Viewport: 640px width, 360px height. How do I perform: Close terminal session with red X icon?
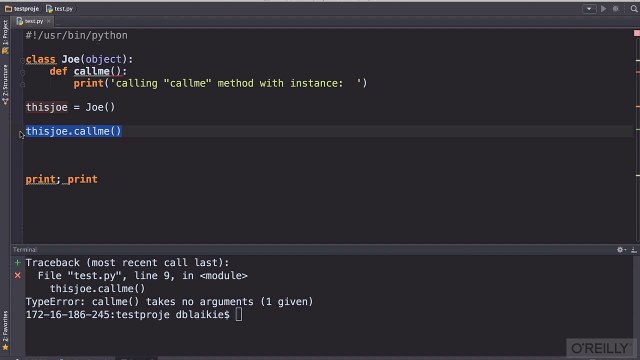click(18, 276)
